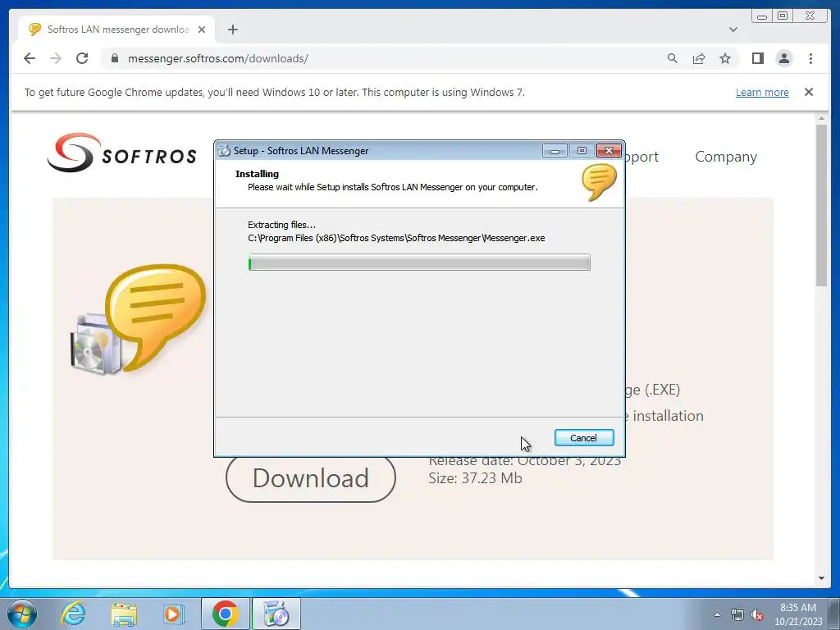Click the 'Size: 37.23 Mb' text
The image size is (840, 630).
coord(475,478)
